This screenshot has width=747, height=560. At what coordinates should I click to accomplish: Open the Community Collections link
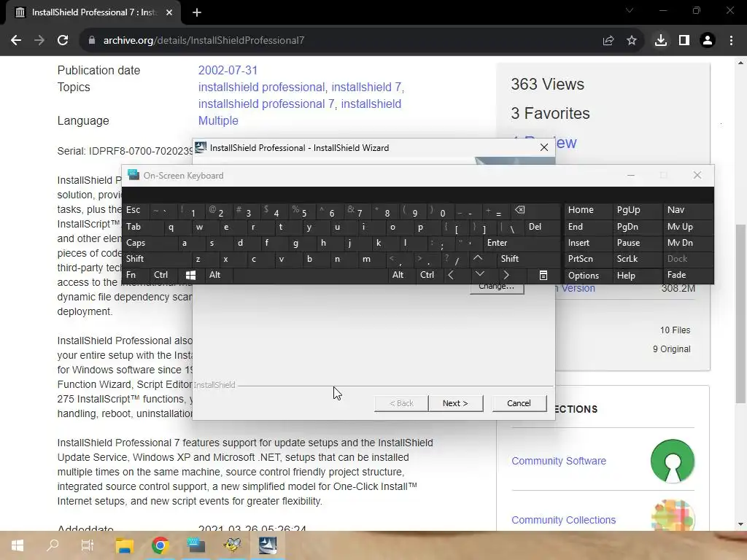pos(564,520)
